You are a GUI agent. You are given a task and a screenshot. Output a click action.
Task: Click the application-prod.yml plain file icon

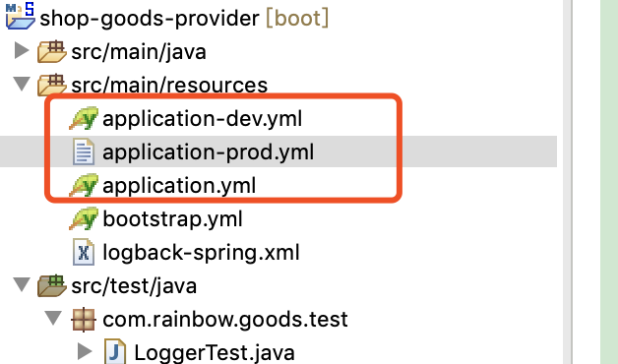[84, 152]
